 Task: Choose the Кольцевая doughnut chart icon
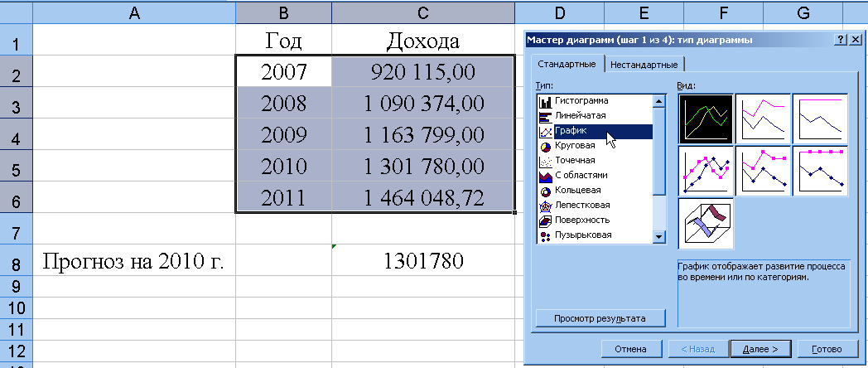point(546,191)
